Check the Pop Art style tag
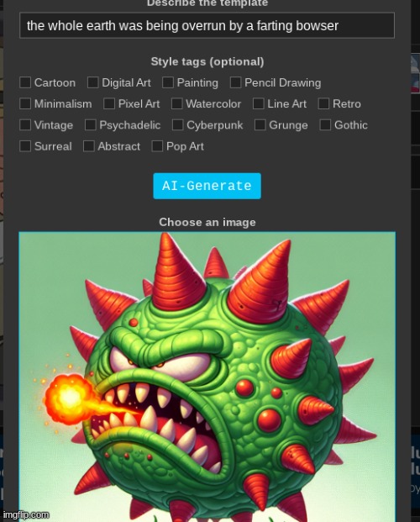Screen dimensions: 420x522 [x=157, y=146]
